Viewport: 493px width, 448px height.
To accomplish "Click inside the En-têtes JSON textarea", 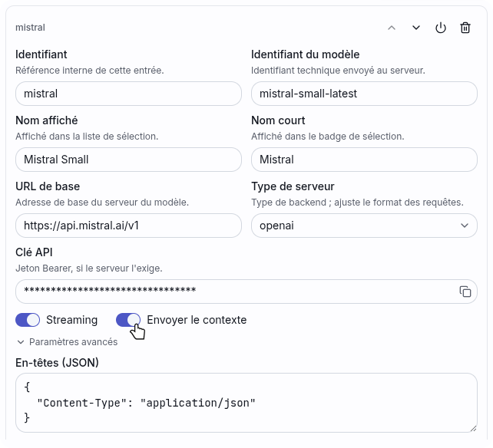I will coord(246,403).
